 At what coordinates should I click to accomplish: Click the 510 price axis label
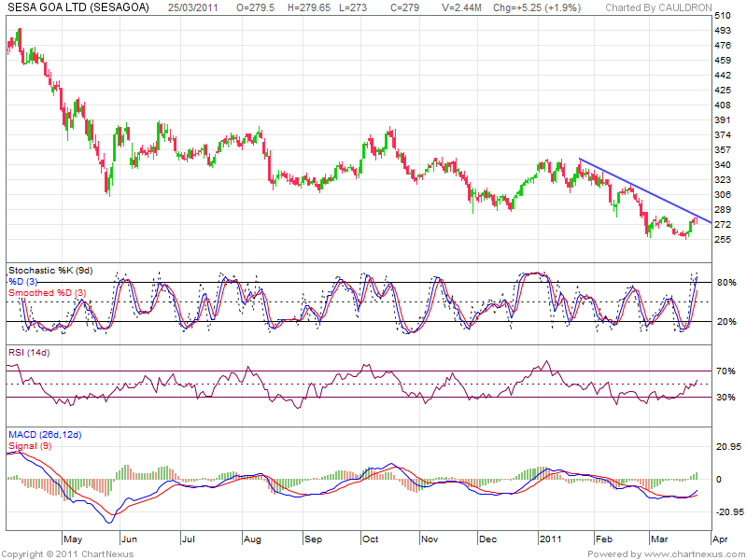(x=722, y=16)
